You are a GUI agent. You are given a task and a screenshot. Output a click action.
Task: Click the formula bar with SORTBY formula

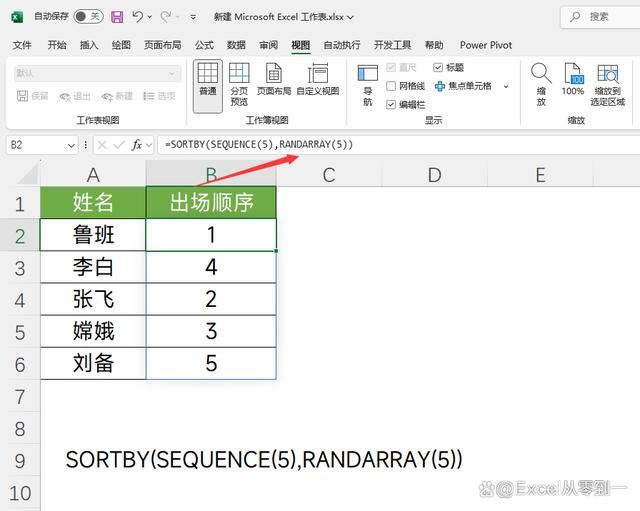point(399,145)
